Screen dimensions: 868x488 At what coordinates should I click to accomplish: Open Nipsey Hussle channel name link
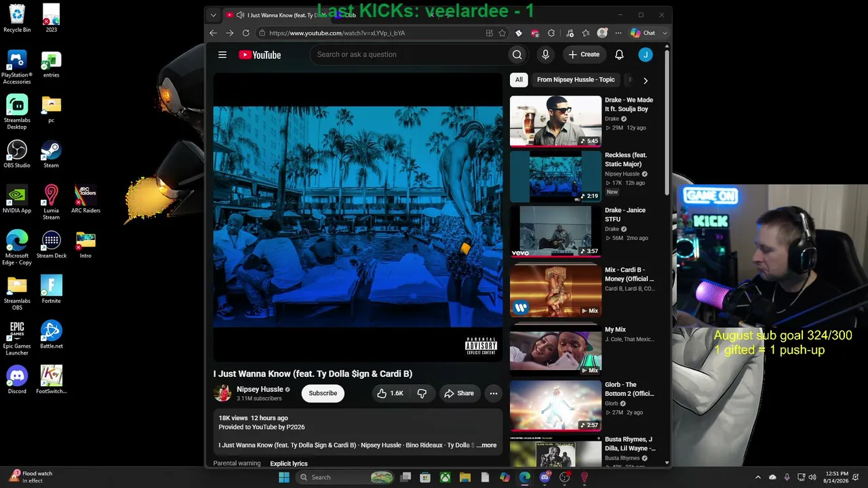[x=260, y=390]
